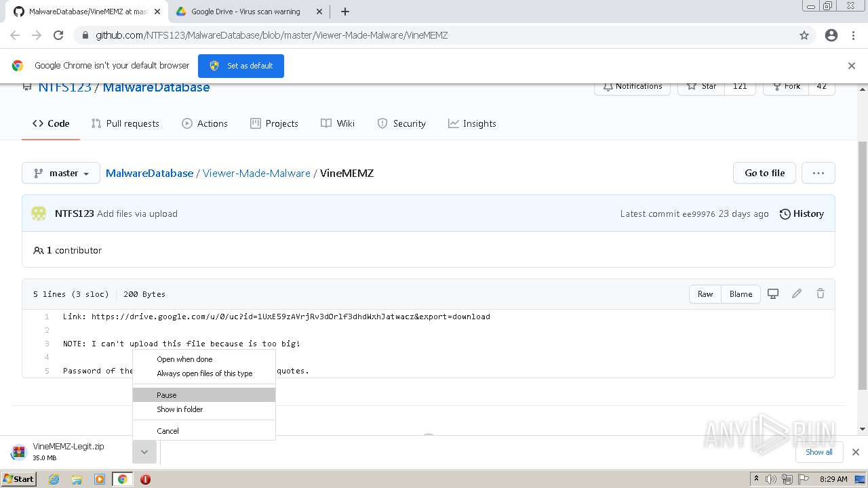
Task: Open the Actions tab
Action: pos(205,123)
